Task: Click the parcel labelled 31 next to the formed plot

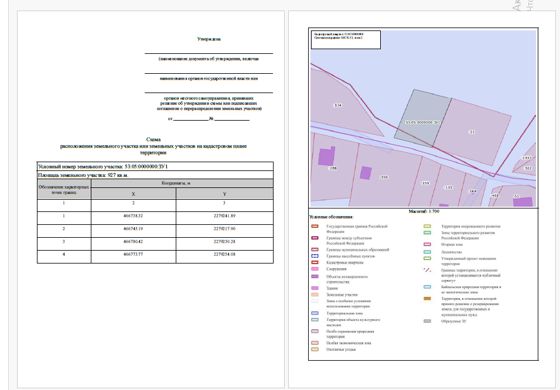Action: pyautogui.click(x=472, y=132)
